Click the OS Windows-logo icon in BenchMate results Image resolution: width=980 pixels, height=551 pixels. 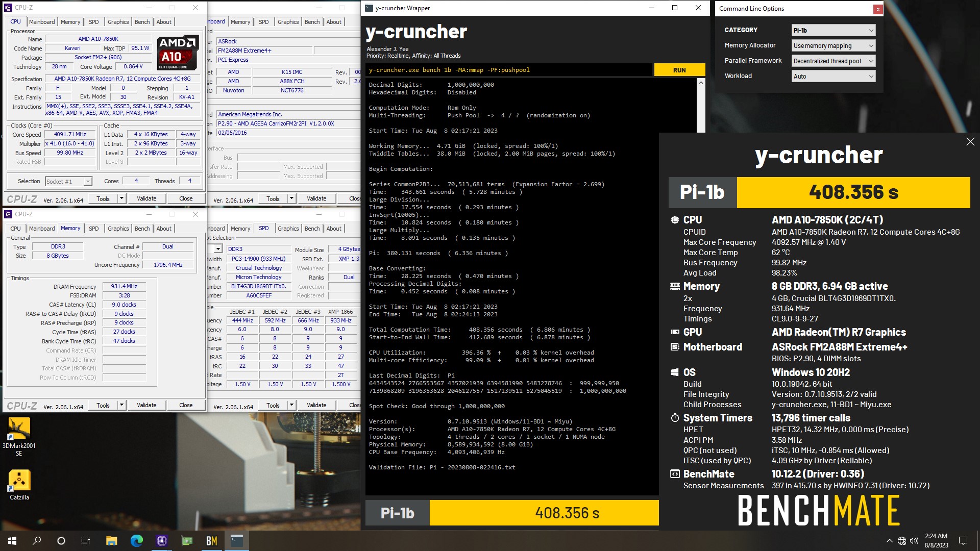675,372
